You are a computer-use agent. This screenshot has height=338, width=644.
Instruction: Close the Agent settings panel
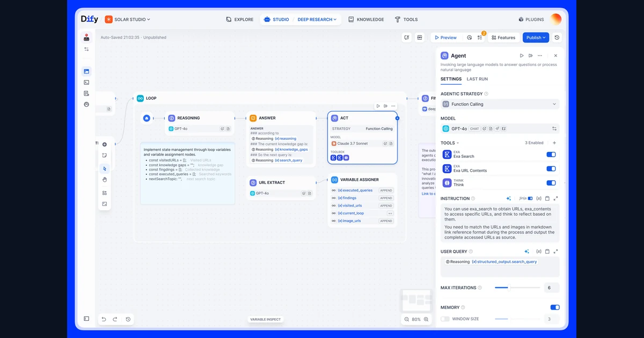click(555, 56)
